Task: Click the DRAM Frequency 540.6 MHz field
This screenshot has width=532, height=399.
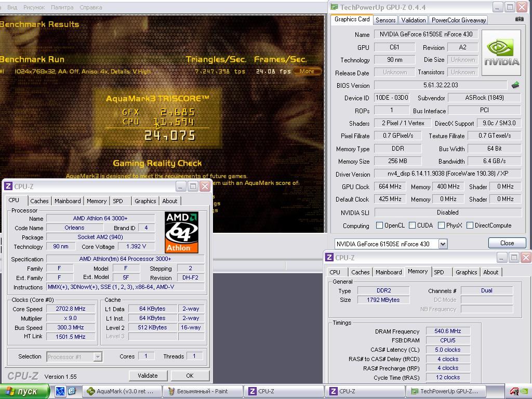Action: (447, 331)
